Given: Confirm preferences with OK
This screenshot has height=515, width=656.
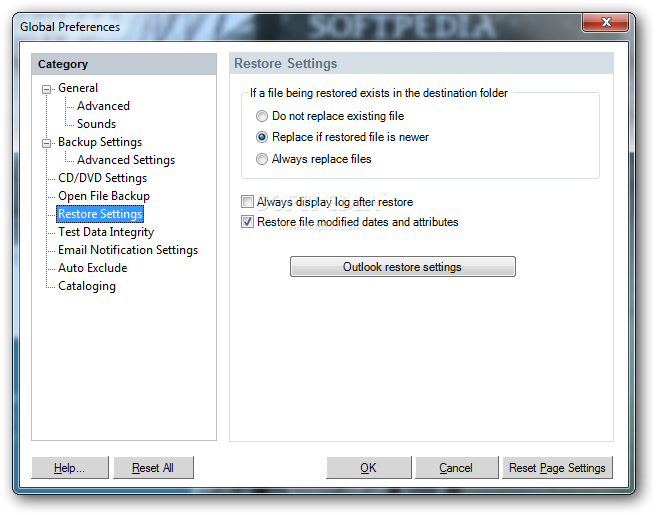Looking at the screenshot, I should [x=369, y=467].
